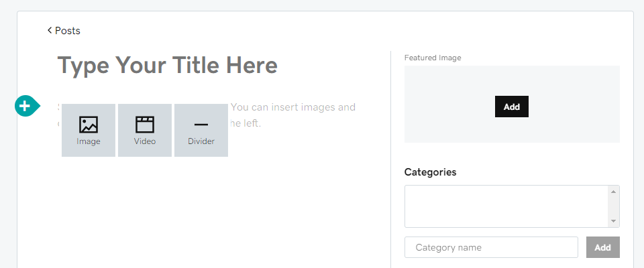
Task: Click the body text placeholder paragraph
Action: pos(206,115)
